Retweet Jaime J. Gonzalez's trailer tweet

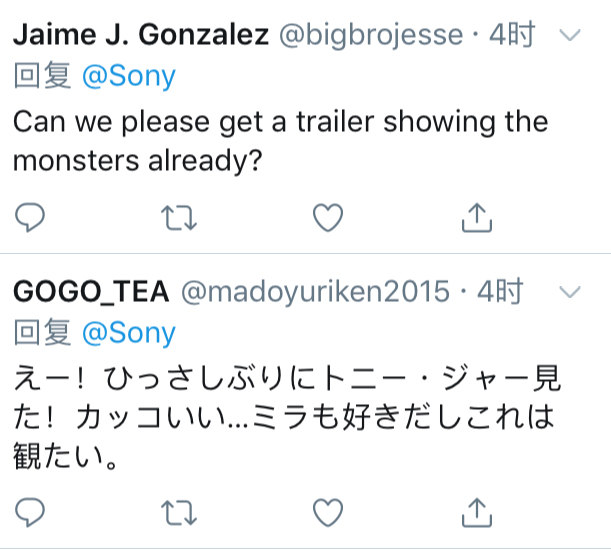pyautogui.click(x=179, y=218)
